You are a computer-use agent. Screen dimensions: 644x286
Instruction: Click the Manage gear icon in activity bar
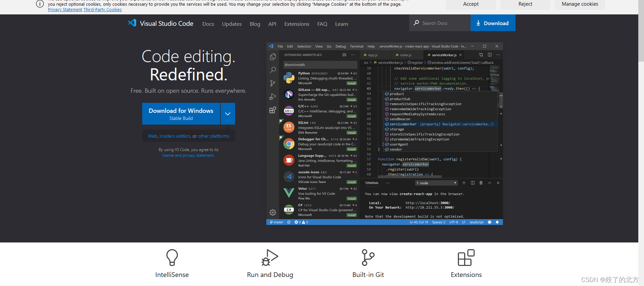pos(273,212)
